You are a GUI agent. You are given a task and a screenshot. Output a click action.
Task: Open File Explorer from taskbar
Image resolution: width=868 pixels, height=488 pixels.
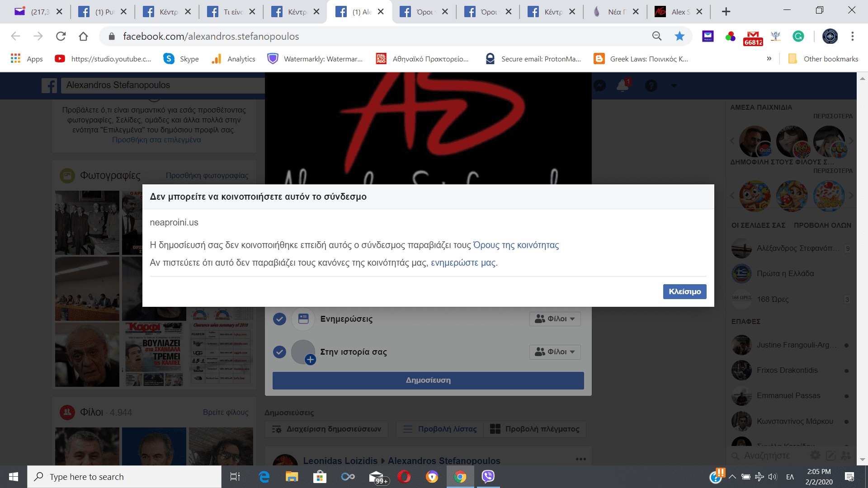pyautogui.click(x=292, y=477)
